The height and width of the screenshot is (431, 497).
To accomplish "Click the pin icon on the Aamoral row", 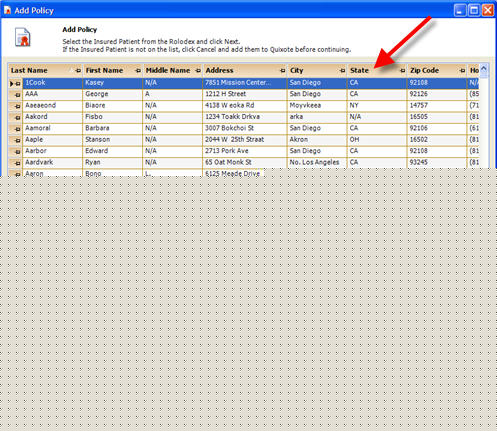I will click(18, 129).
